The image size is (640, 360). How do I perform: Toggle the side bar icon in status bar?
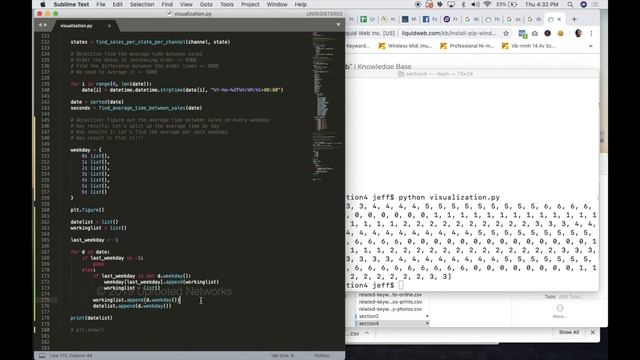click(42, 356)
